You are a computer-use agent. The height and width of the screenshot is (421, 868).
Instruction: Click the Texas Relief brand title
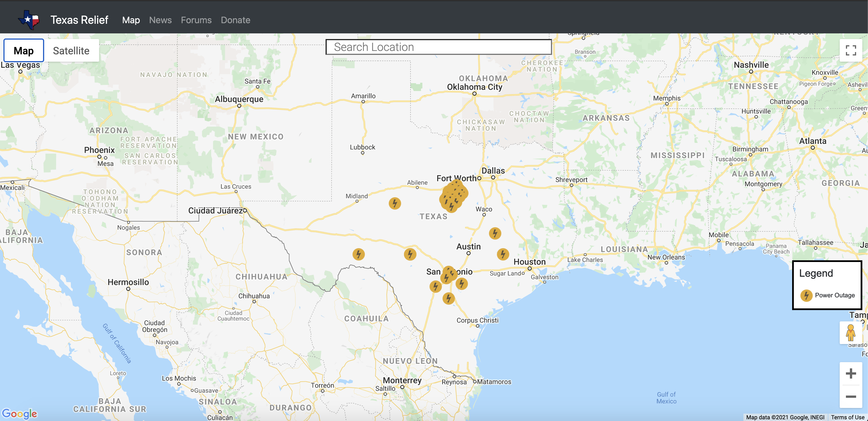(x=79, y=20)
